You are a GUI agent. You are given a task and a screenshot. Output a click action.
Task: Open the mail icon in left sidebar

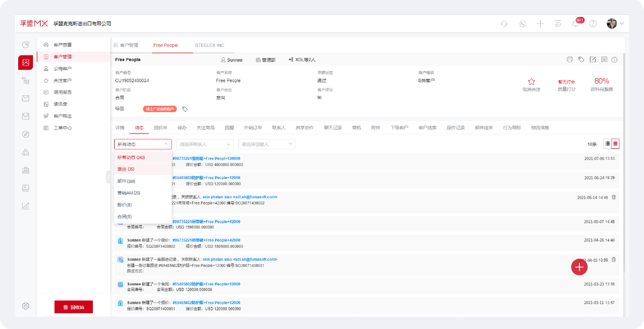point(26,98)
